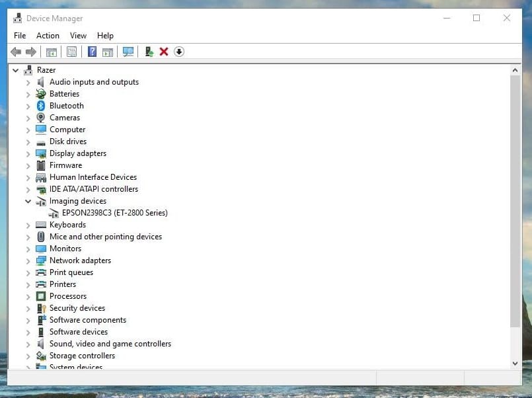This screenshot has width=532, height=398.
Task: Click the webcam icon beside Cameras
Action: pos(41,118)
